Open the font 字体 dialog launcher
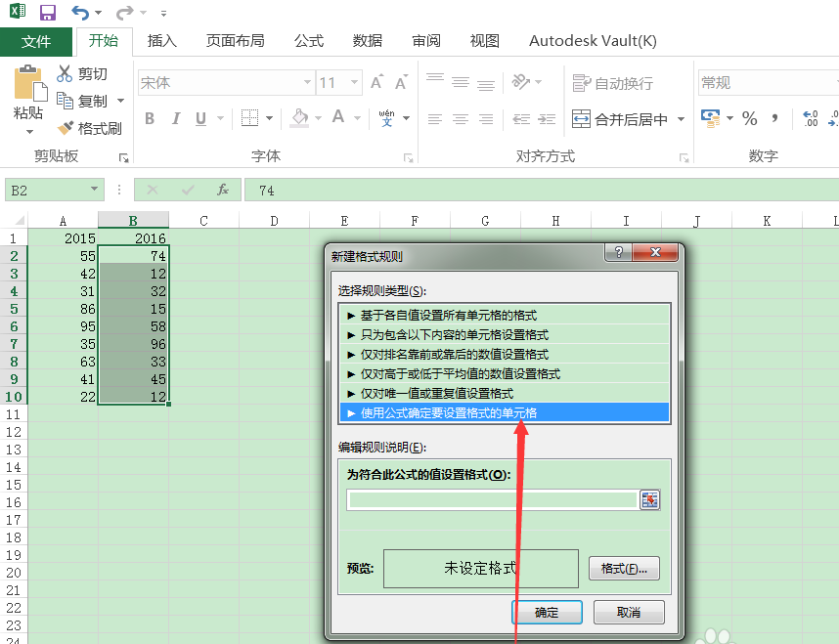 [409, 157]
